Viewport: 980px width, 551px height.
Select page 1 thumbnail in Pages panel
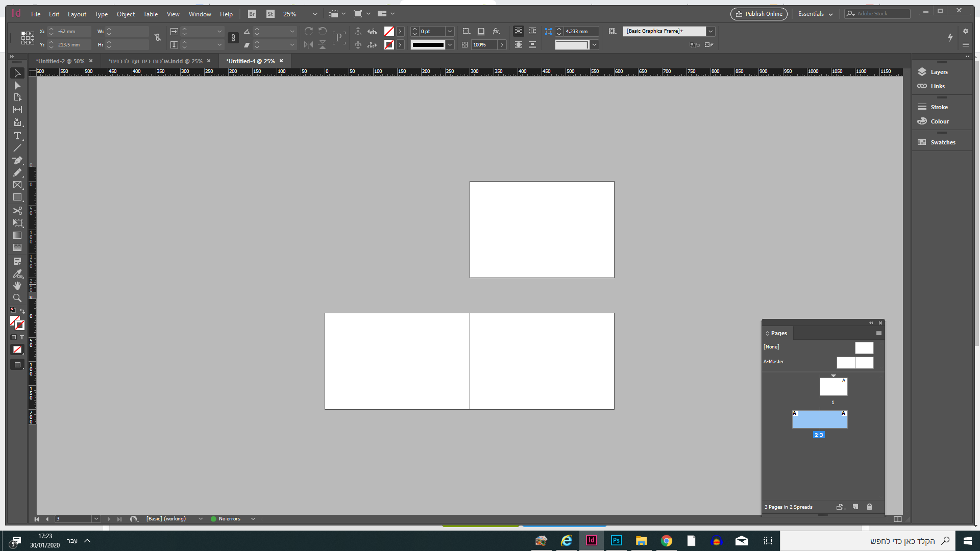833,387
